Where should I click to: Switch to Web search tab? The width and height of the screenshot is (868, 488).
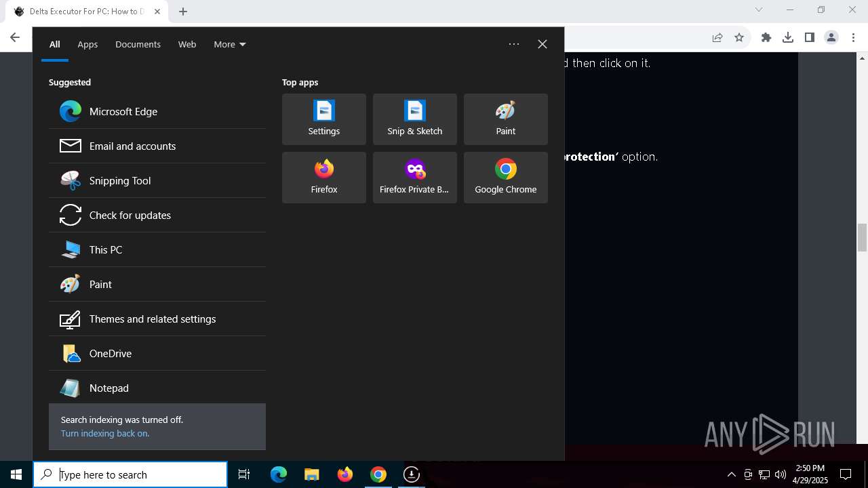click(187, 44)
